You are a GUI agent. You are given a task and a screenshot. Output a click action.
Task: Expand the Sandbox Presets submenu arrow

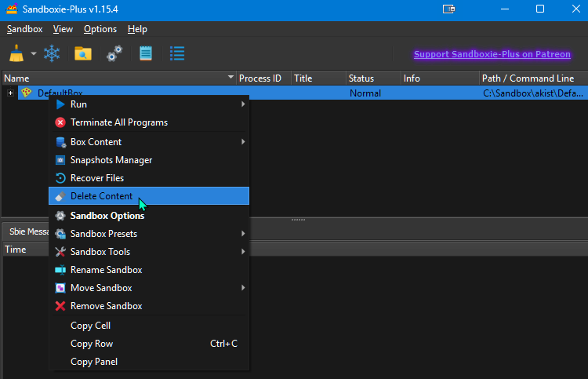(243, 233)
